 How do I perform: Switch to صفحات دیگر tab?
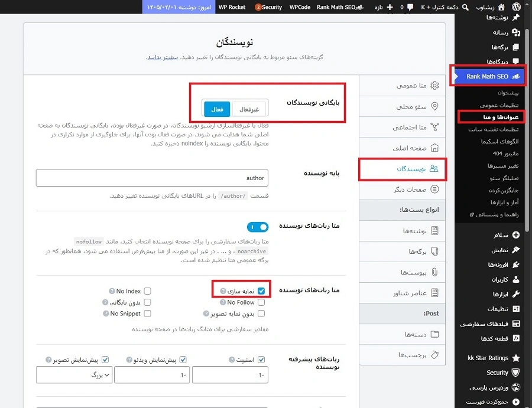click(x=402, y=190)
